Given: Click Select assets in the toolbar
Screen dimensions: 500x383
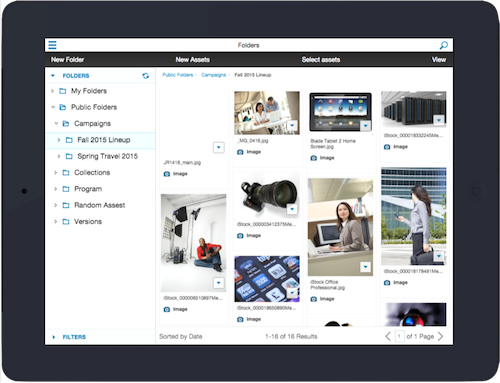Looking at the screenshot, I should coord(321,60).
